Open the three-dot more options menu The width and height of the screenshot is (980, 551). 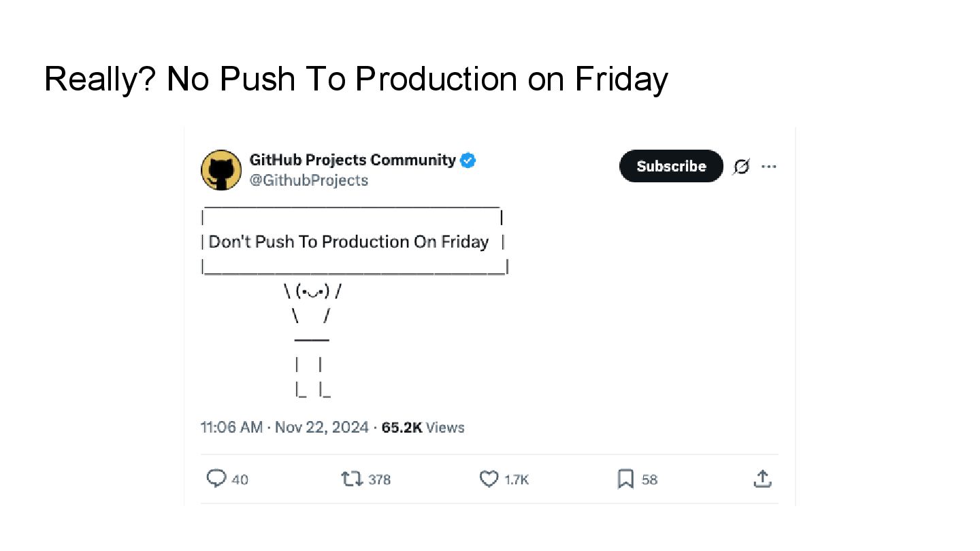click(x=769, y=167)
